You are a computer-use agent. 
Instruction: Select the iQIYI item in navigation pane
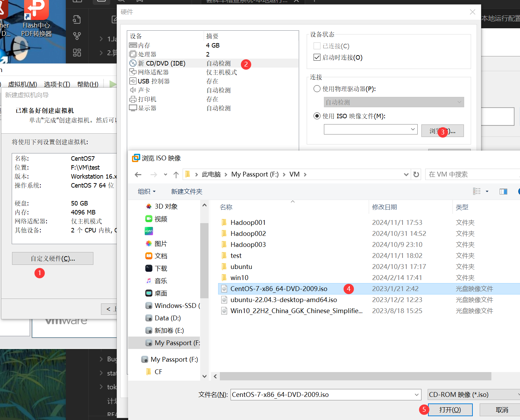149,231
